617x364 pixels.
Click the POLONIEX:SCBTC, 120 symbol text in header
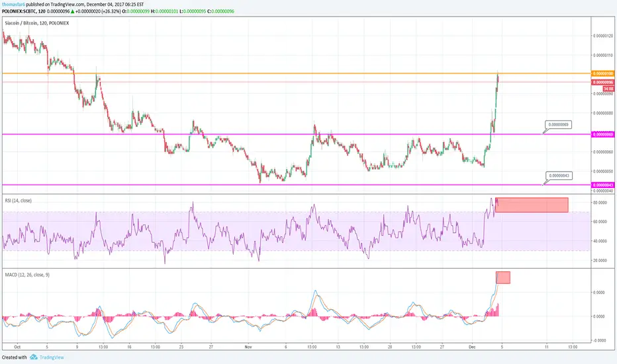pos(23,11)
